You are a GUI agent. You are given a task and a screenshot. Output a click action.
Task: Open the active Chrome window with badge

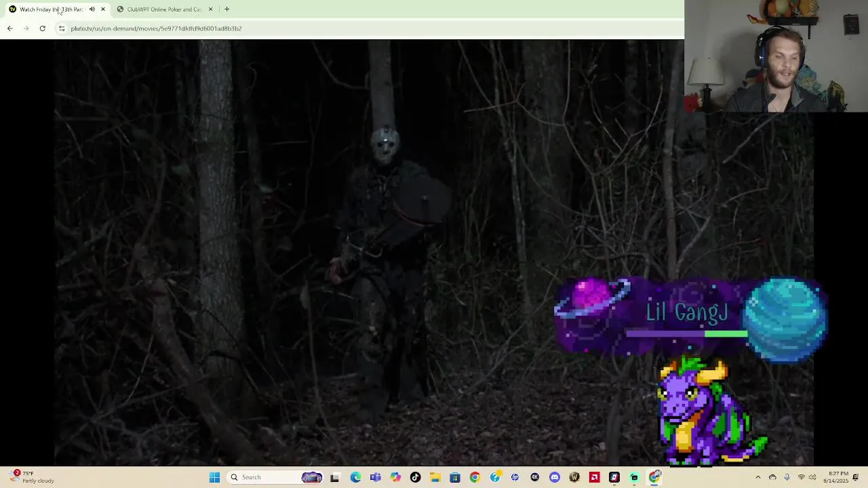click(654, 477)
